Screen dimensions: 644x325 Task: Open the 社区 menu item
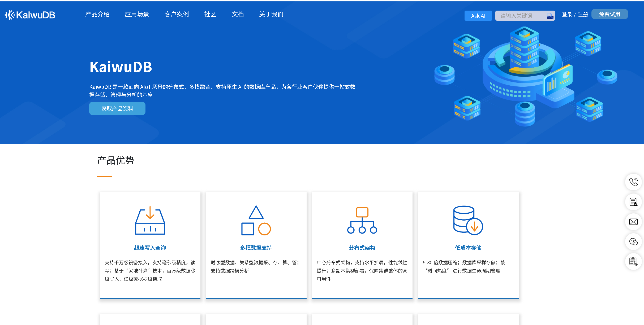pos(210,14)
